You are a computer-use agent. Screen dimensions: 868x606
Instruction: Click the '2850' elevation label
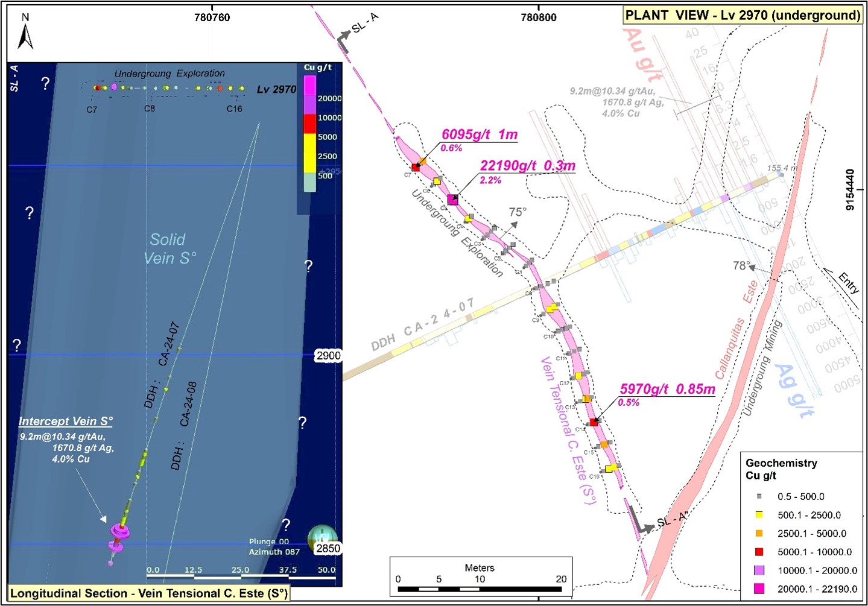[329, 549]
